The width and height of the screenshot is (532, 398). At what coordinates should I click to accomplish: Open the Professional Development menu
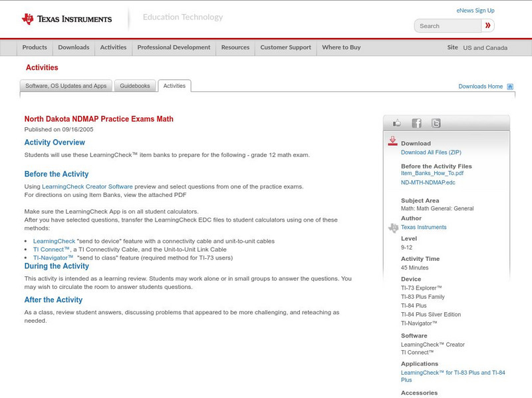pyautogui.click(x=174, y=47)
